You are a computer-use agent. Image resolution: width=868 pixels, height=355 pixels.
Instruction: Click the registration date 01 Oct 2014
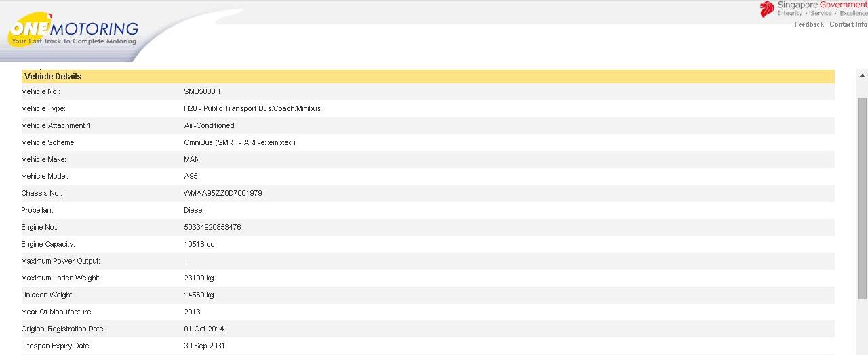point(204,329)
